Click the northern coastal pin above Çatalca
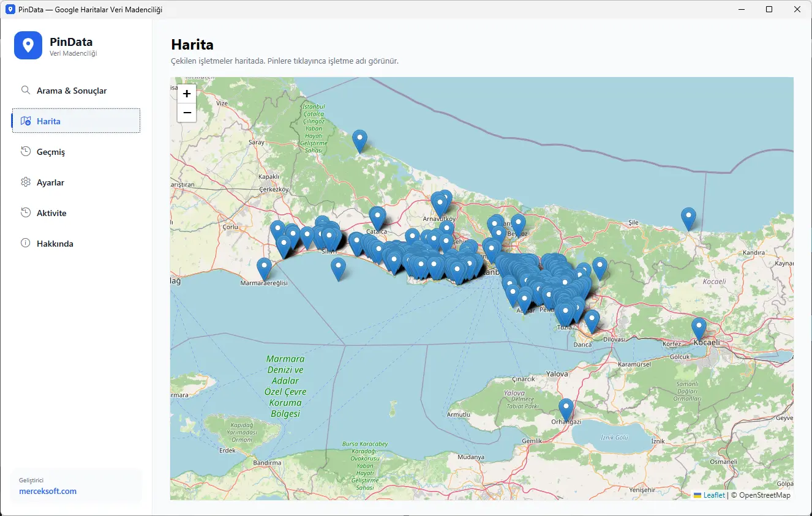The height and width of the screenshot is (516, 812). 360,141
